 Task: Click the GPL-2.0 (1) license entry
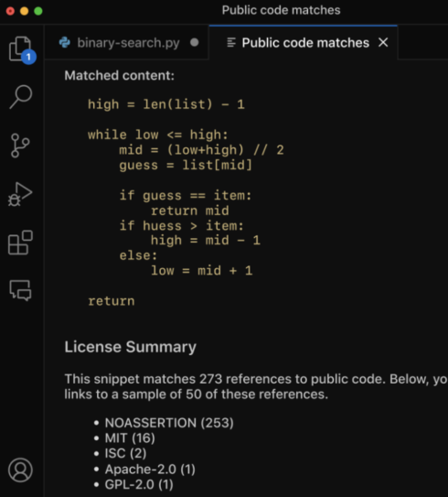click(139, 484)
